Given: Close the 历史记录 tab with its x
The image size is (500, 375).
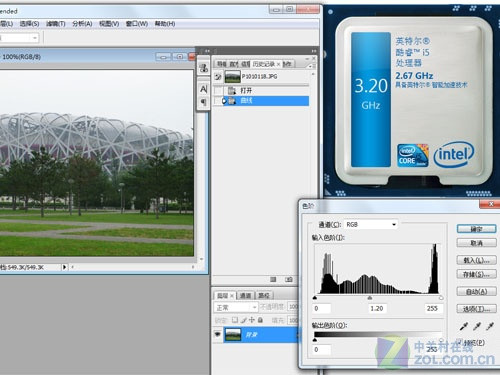Looking at the screenshot, I should [279, 64].
